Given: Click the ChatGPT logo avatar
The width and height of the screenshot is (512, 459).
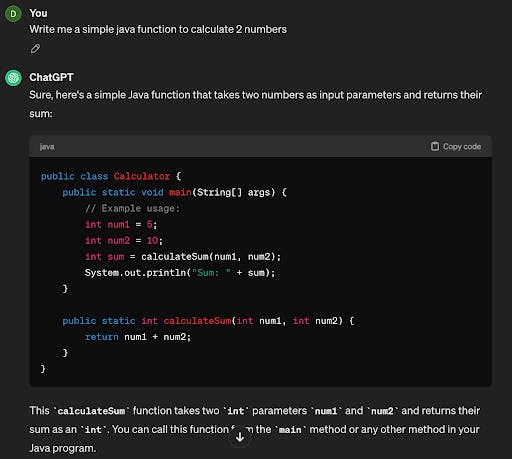Looking at the screenshot, I should click(x=13, y=78).
